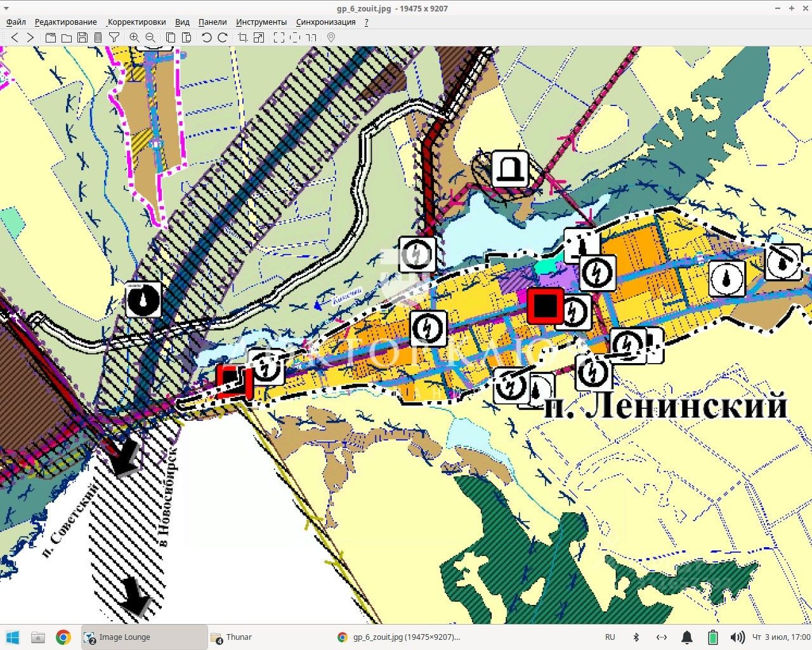The image size is (812, 650).
Task: Open the file manager launcher in taskbar
Action: point(38,637)
